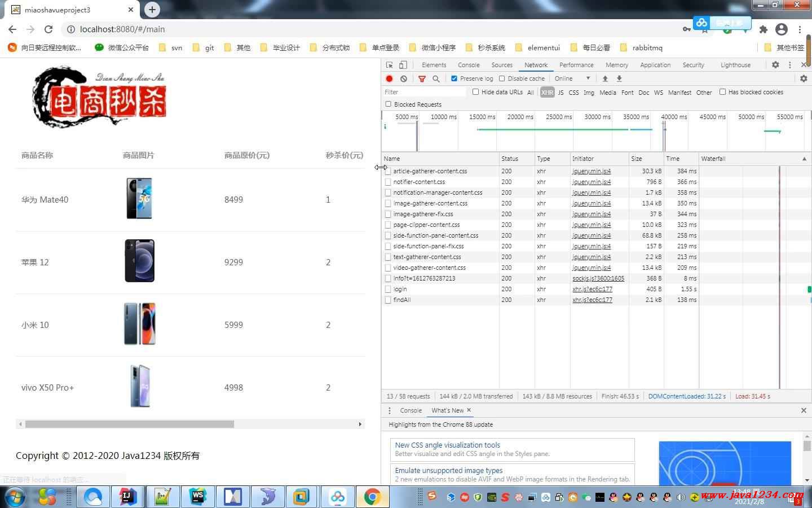Uncheck the Preserve log checkbox

point(454,78)
